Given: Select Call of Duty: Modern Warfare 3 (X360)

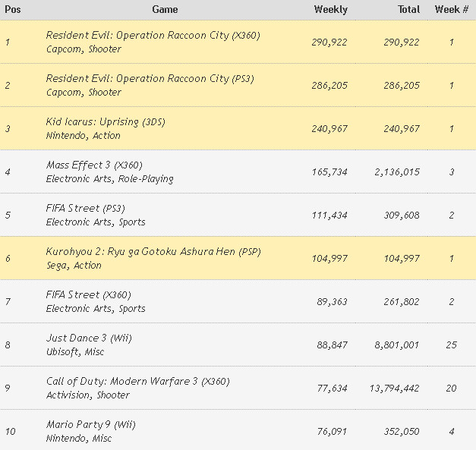Looking at the screenshot, I should click(137, 382).
